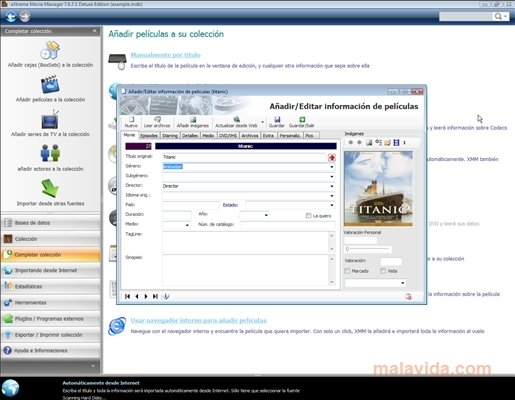
Task: Switch to the Archivos tab
Action: (x=250, y=135)
